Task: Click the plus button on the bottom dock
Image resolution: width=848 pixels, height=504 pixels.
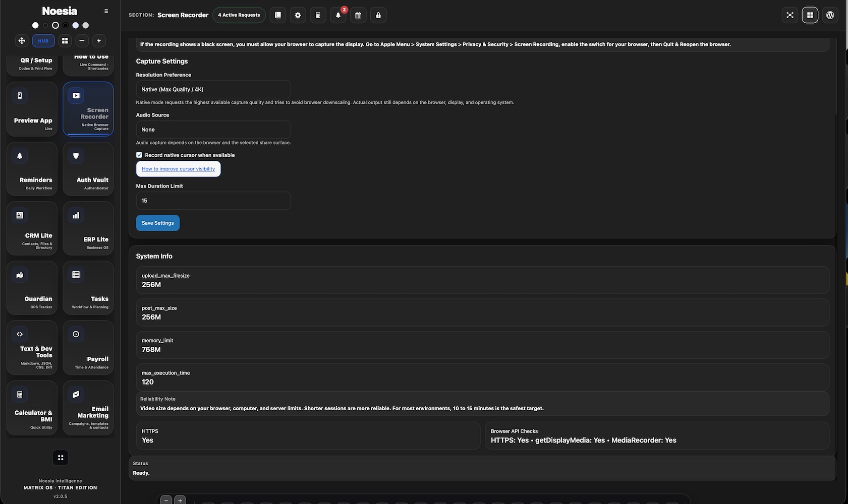Action: 180,500
